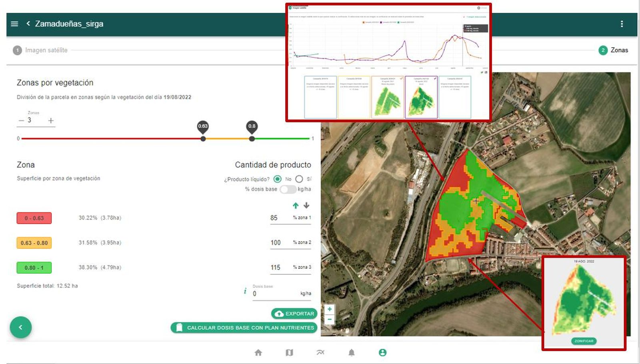This screenshot has width=640, height=364.
Task: Open the map view from bottom bar
Action: (290, 352)
